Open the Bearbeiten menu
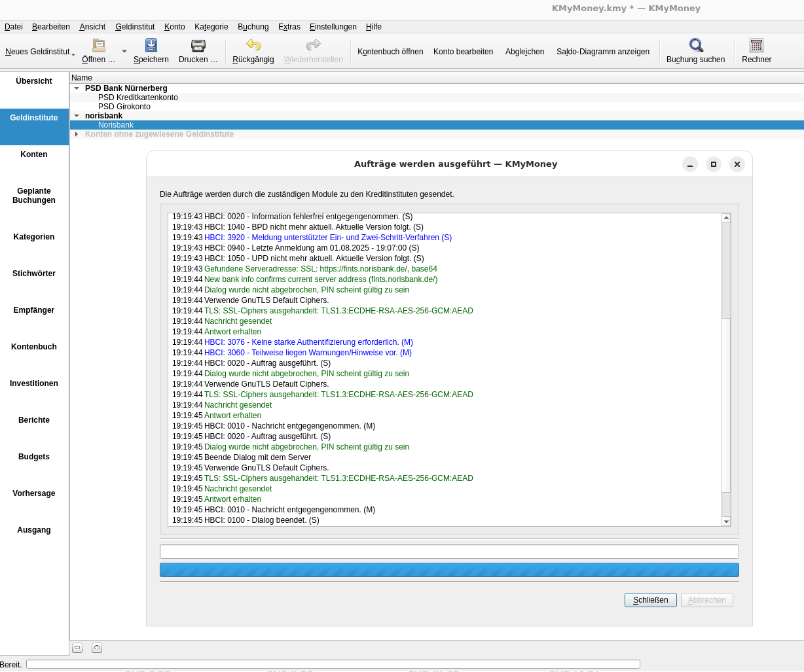804x672 pixels. (51, 27)
